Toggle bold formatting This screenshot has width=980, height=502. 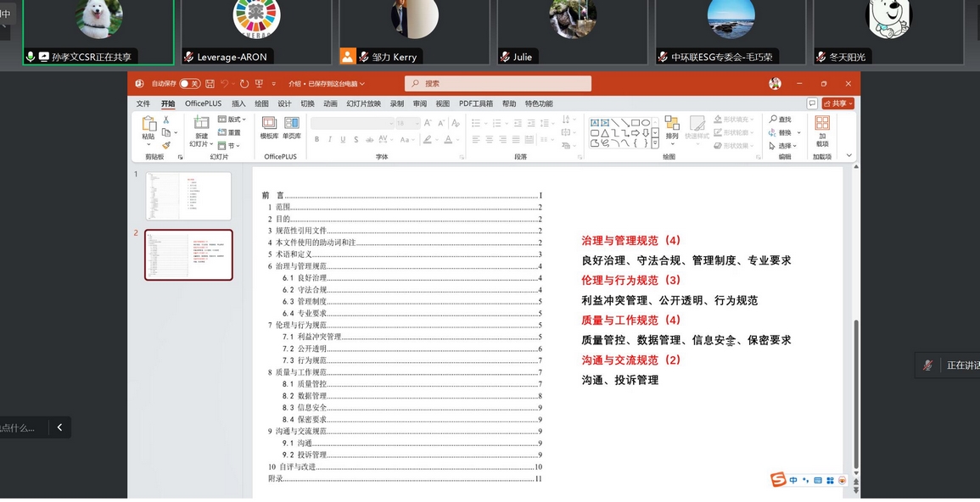(316, 139)
